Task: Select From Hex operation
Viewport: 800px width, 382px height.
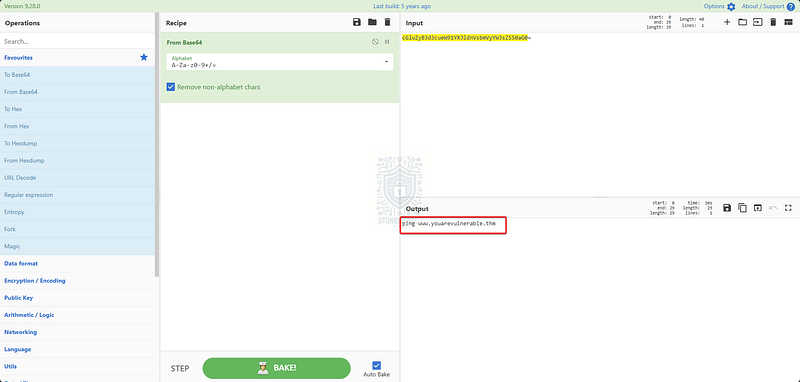Action: [78, 126]
